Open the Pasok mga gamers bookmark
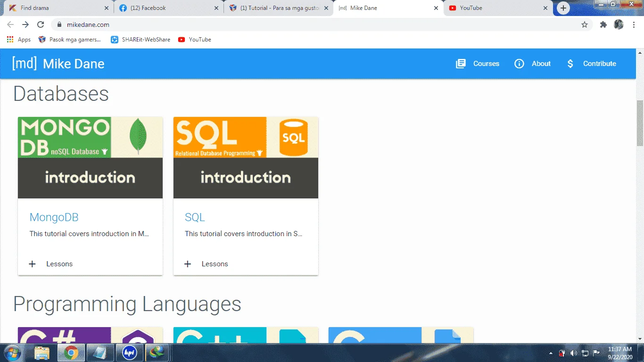The height and width of the screenshot is (362, 644). [70, 40]
